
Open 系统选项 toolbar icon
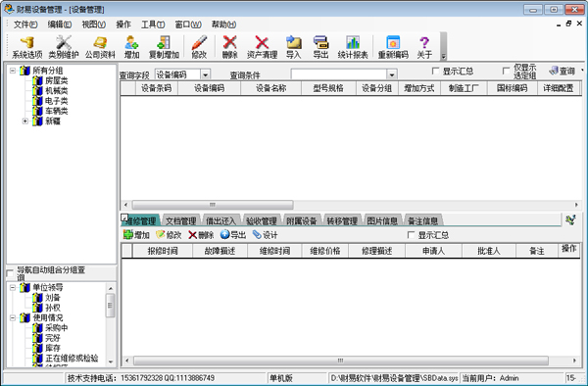(x=27, y=47)
